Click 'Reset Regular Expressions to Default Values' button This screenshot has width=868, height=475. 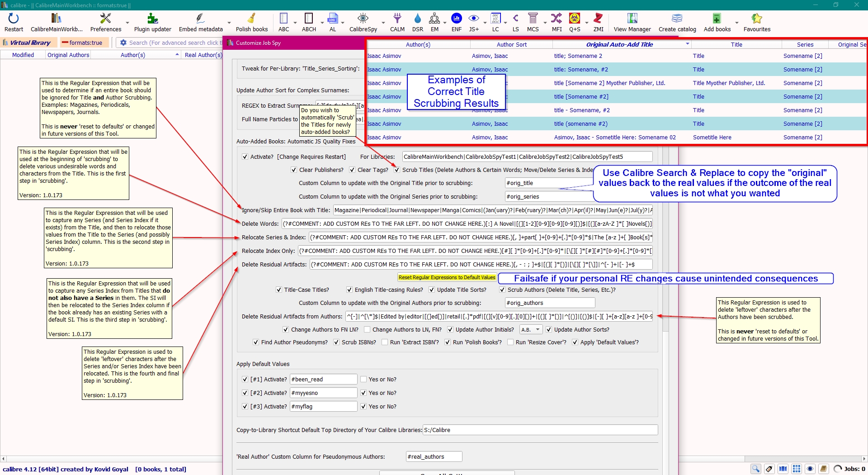coord(447,277)
